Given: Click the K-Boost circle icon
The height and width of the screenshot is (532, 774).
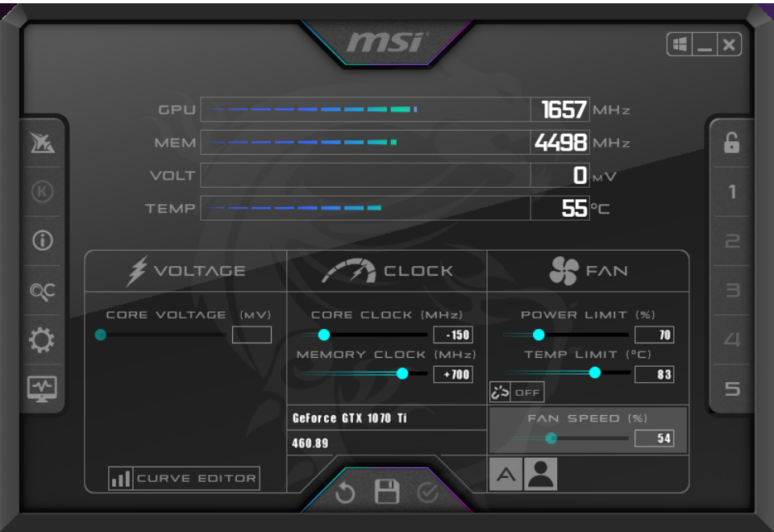Looking at the screenshot, I should tap(42, 192).
